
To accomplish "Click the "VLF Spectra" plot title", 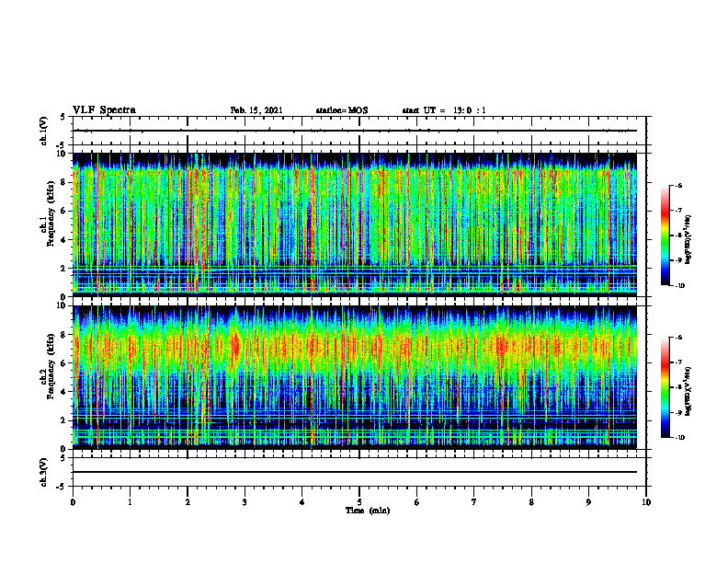I will pyautogui.click(x=104, y=110).
